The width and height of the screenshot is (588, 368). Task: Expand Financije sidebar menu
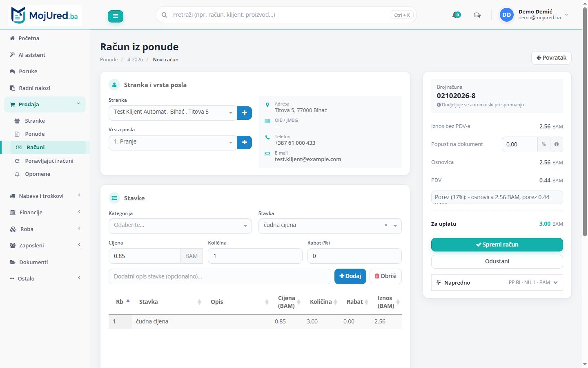tap(45, 212)
